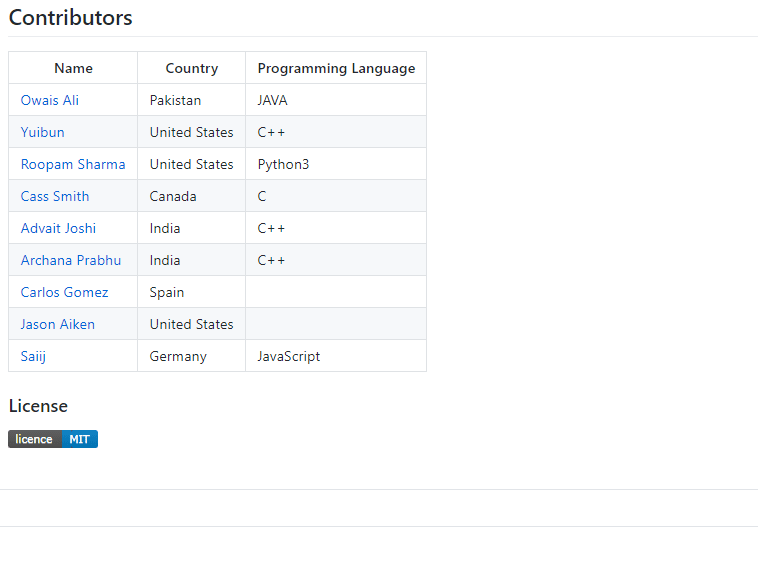The image size is (758, 562).
Task: Visit Carlos Gomez contributor link
Action: [x=64, y=292]
